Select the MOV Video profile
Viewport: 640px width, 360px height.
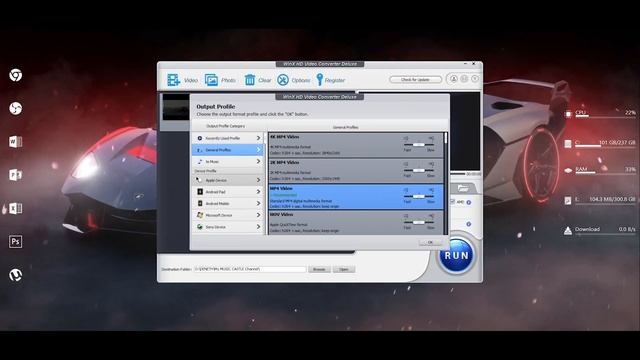(356, 222)
